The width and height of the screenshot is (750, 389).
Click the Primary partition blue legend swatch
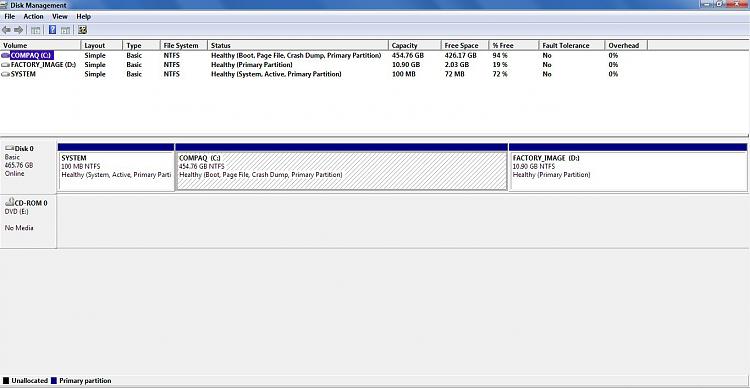[x=54, y=381]
